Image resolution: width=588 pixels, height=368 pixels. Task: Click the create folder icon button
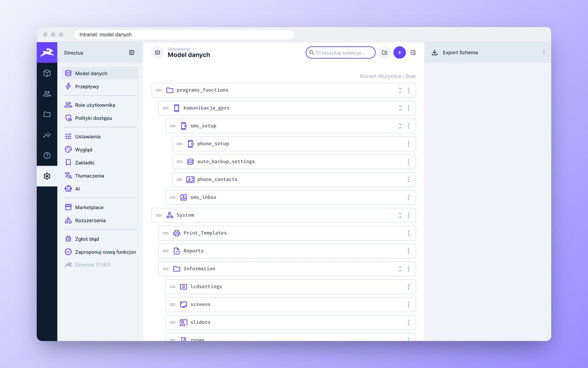click(385, 53)
